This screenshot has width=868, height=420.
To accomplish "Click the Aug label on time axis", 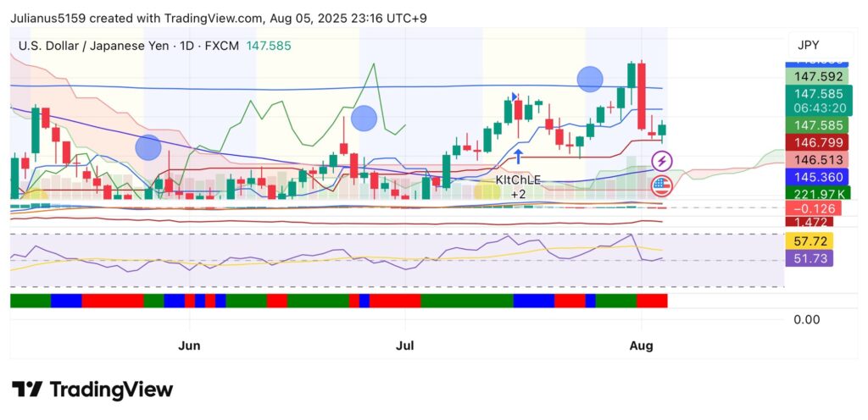I will pos(642,345).
